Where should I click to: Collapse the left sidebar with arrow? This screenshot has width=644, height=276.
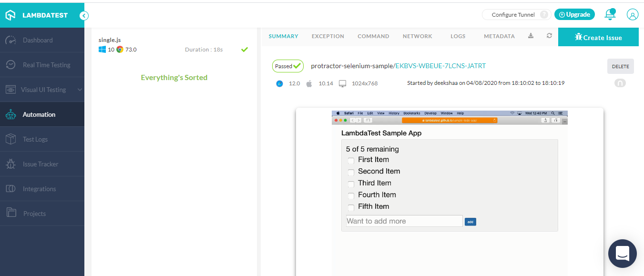(x=84, y=15)
